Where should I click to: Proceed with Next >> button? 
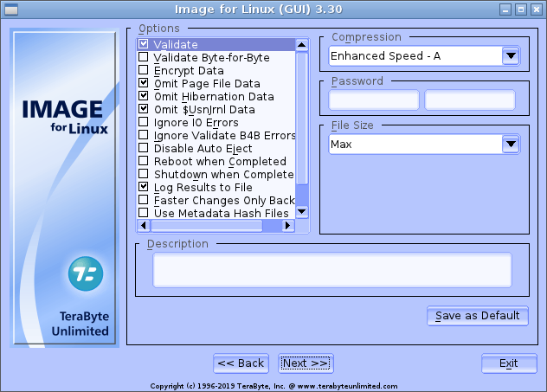point(306,363)
